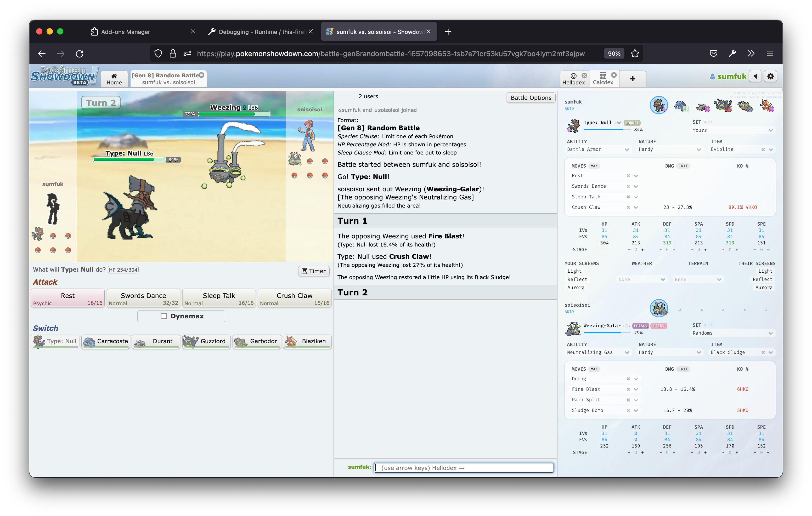The height and width of the screenshot is (516, 812).
Task: Click the plus icon next to Calcdex
Action: pos(632,78)
